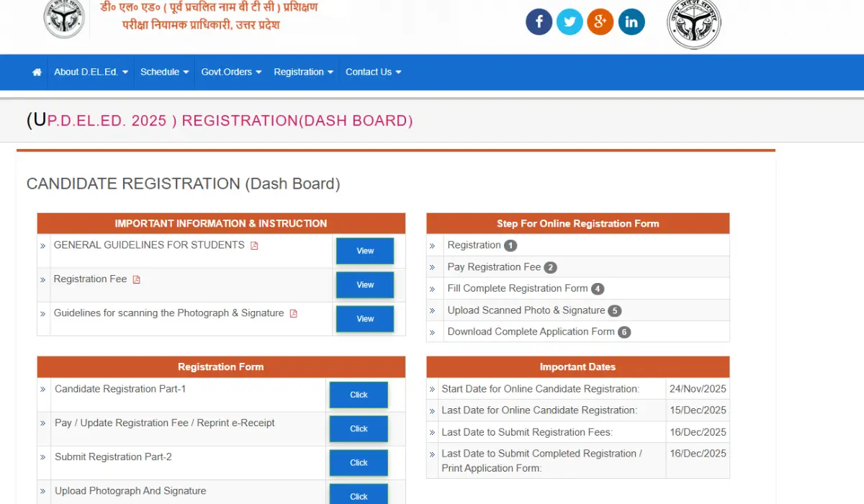This screenshot has width=864, height=504.
Task: Open the LinkedIn icon
Action: point(631,22)
